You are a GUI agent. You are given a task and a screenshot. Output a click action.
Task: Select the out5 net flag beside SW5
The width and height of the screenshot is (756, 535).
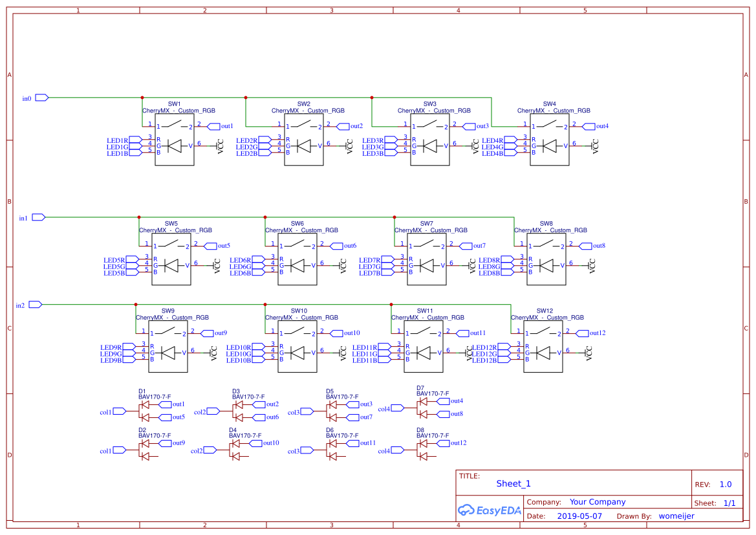coord(210,245)
